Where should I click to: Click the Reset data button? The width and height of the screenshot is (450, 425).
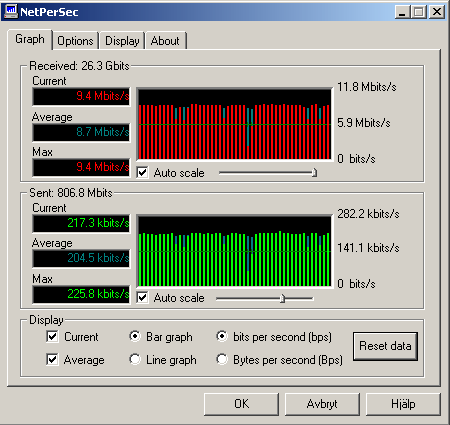(385, 346)
